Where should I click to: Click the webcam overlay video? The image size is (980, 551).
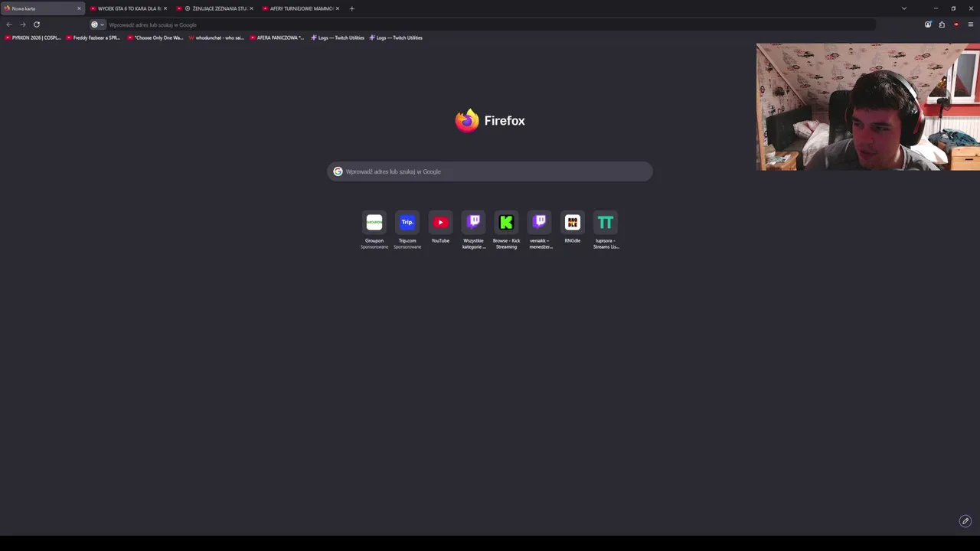tap(868, 107)
